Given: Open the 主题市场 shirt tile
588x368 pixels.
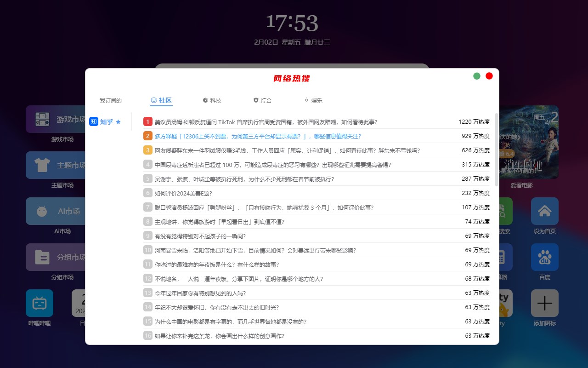Looking at the screenshot, I should [56, 165].
